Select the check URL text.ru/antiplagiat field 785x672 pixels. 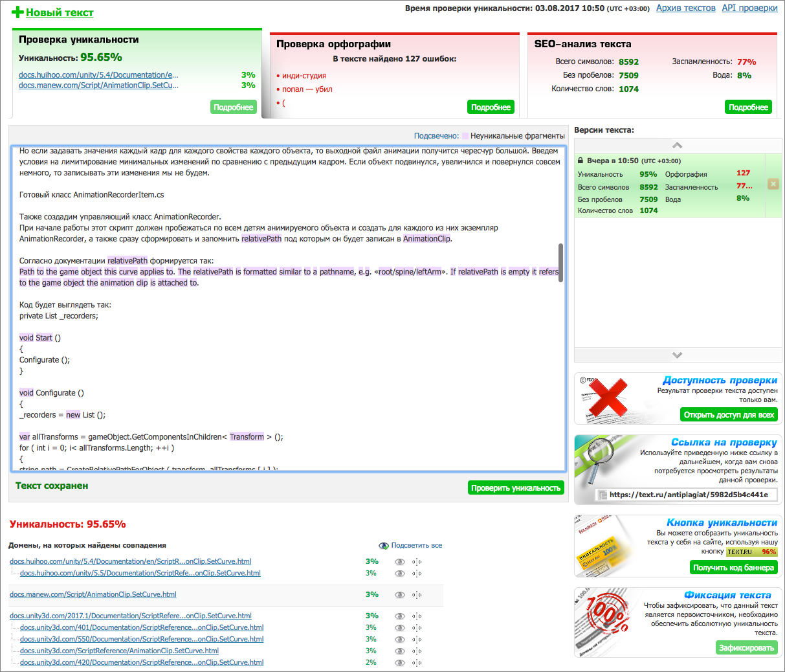pos(686,495)
